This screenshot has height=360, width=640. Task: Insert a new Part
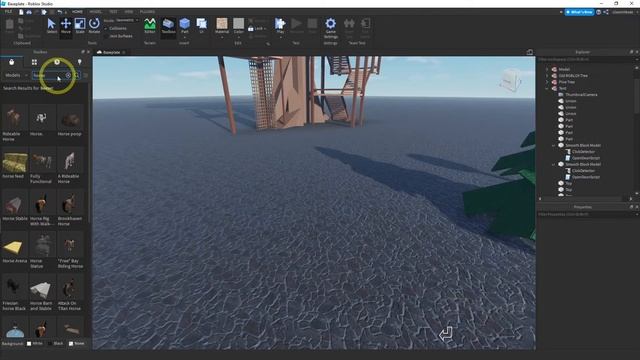tap(184, 26)
